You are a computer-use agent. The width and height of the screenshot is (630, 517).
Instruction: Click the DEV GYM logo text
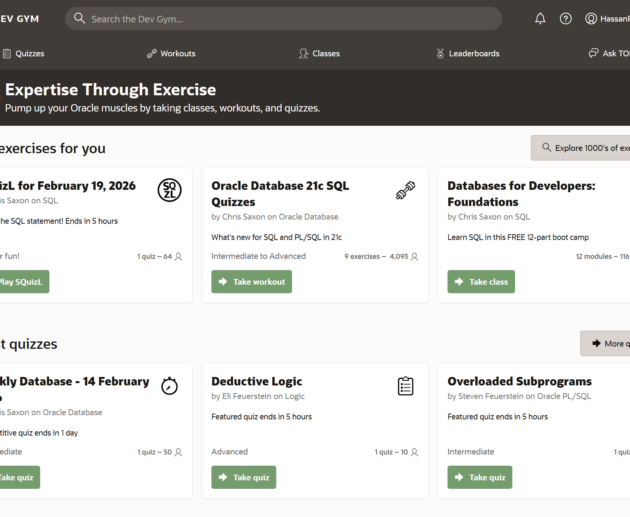coord(19,18)
